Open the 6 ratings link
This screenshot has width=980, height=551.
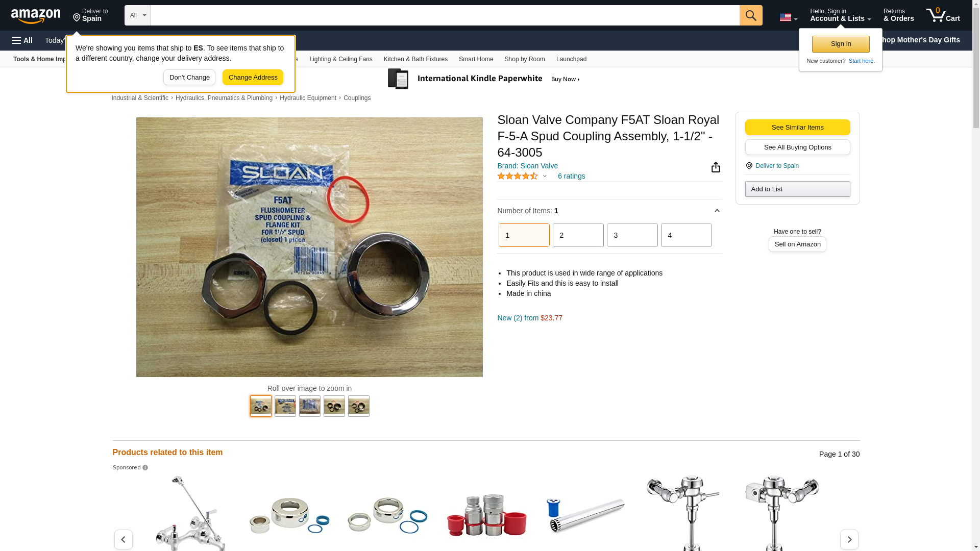point(571,176)
